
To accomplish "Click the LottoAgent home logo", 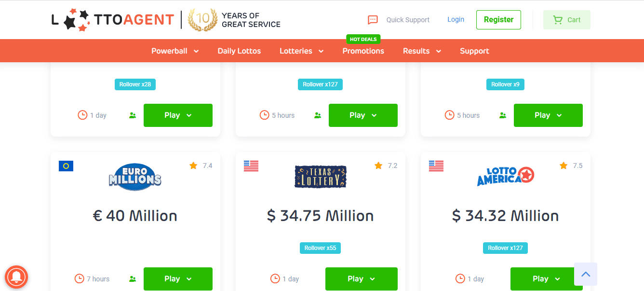I will (x=113, y=20).
